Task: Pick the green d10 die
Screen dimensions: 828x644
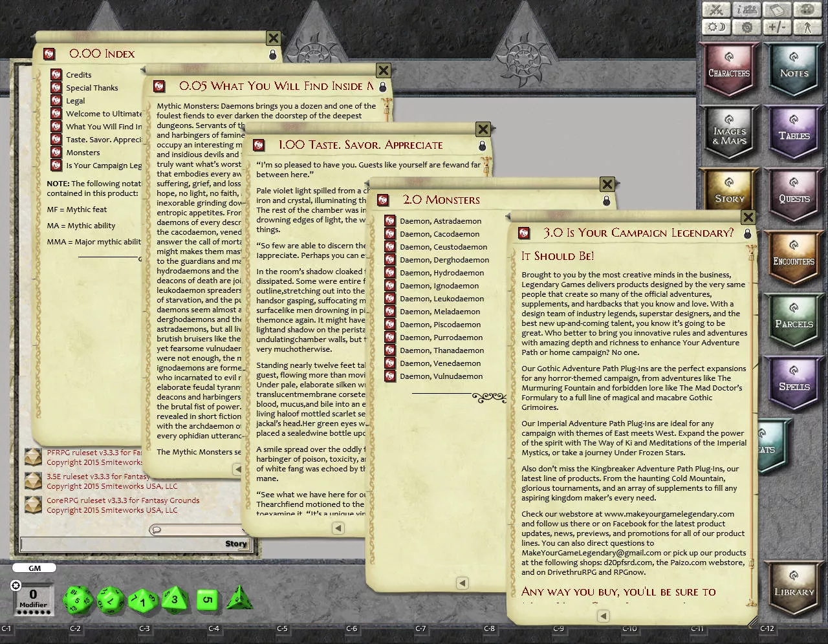Action: tap(142, 601)
